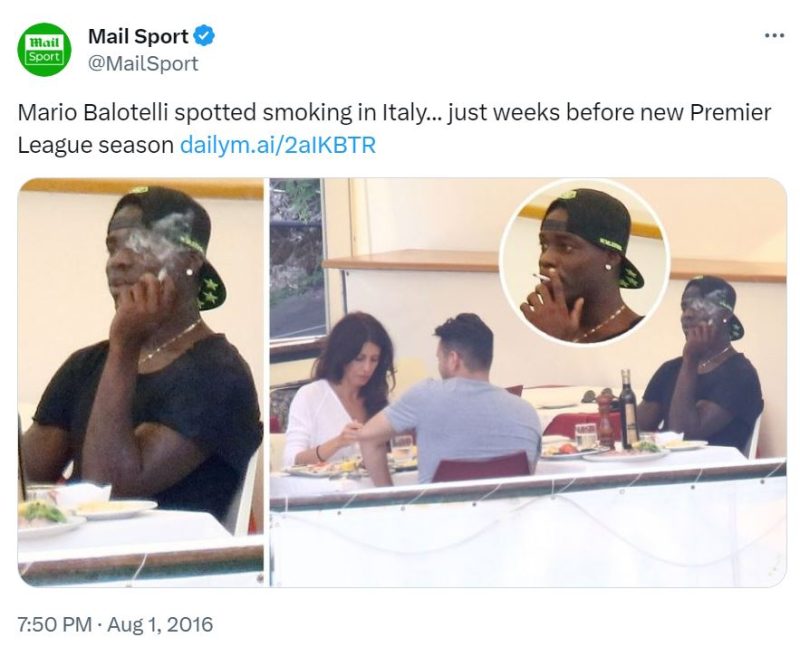Open the left close-up photo
The image size is (800, 656).
coord(141,382)
